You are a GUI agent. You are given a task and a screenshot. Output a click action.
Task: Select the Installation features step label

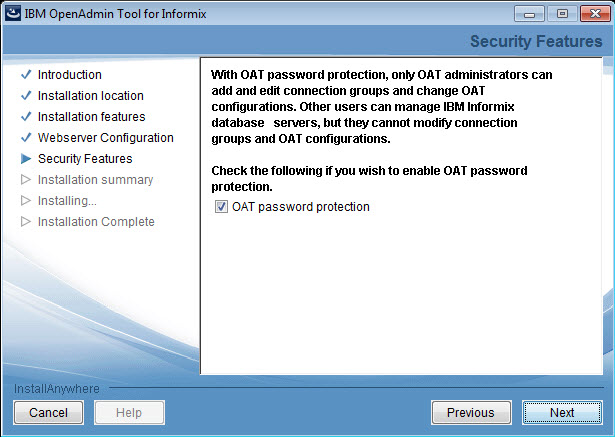point(91,117)
